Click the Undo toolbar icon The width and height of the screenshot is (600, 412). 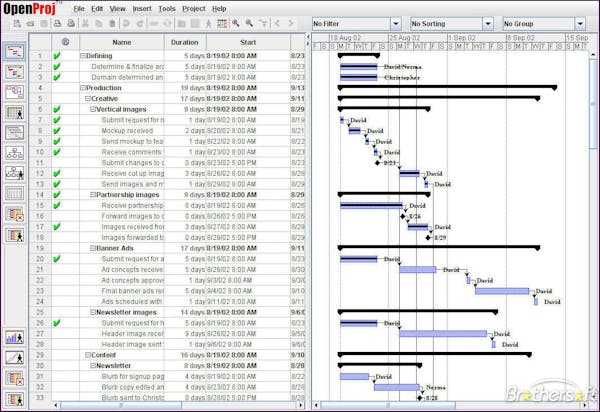[x=126, y=24]
